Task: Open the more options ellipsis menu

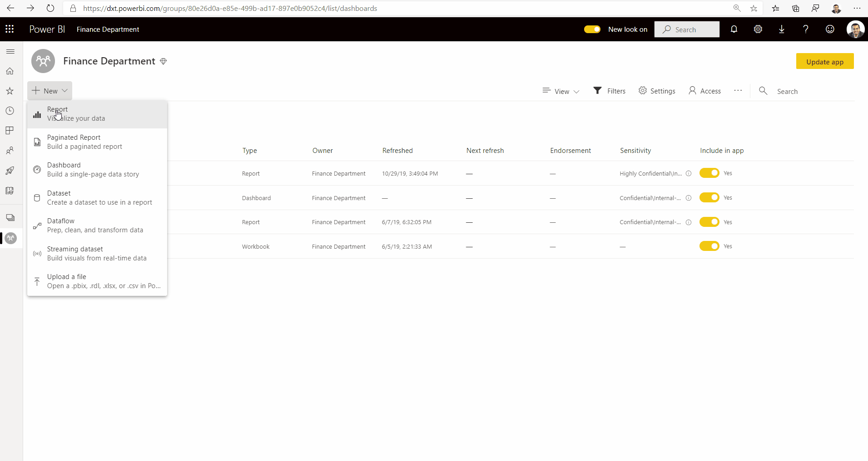Action: (738, 91)
